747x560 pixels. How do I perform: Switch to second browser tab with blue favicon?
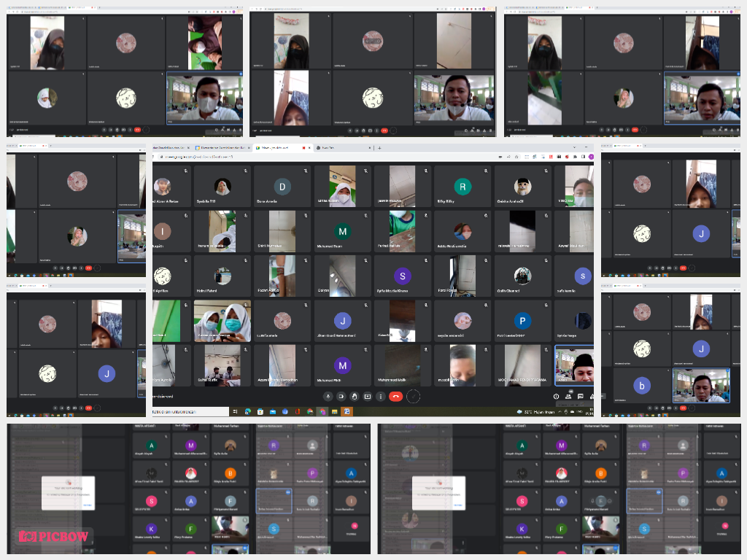(x=219, y=147)
